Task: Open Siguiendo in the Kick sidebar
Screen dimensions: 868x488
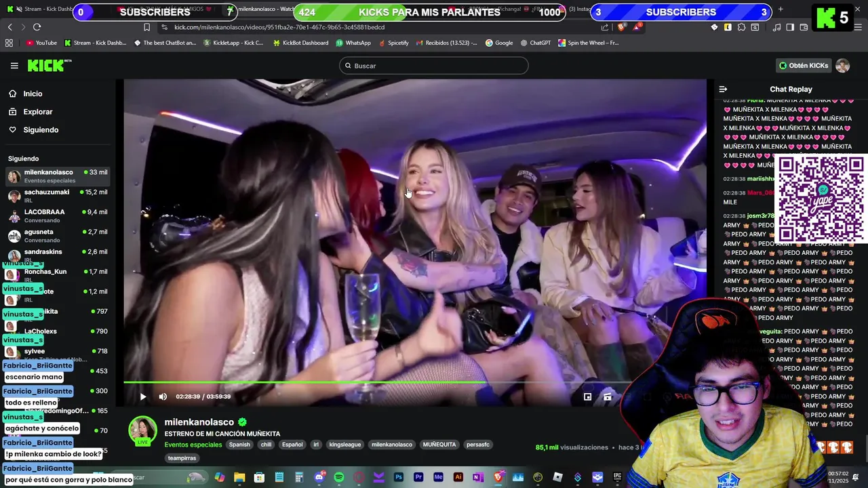Action: click(x=41, y=130)
